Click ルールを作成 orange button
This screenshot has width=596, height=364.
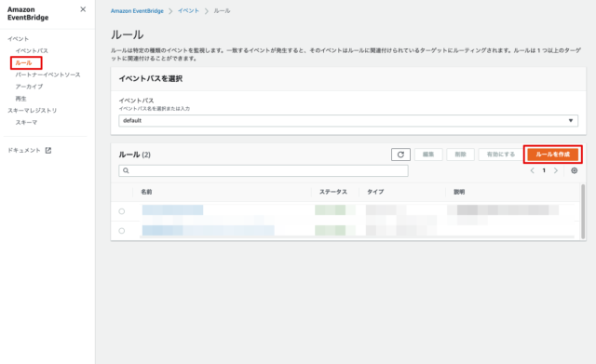pos(552,155)
